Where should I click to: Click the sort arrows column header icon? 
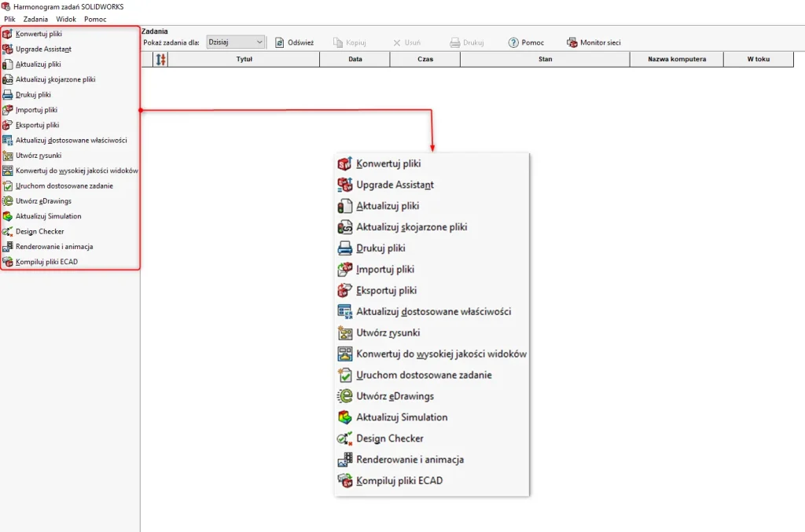pos(160,60)
